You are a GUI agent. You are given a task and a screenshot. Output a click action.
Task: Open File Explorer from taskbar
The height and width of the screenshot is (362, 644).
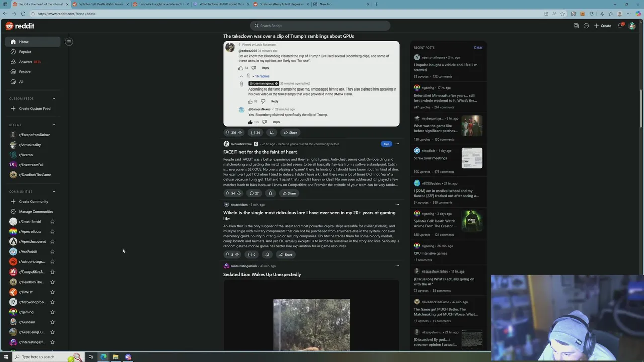click(x=115, y=357)
